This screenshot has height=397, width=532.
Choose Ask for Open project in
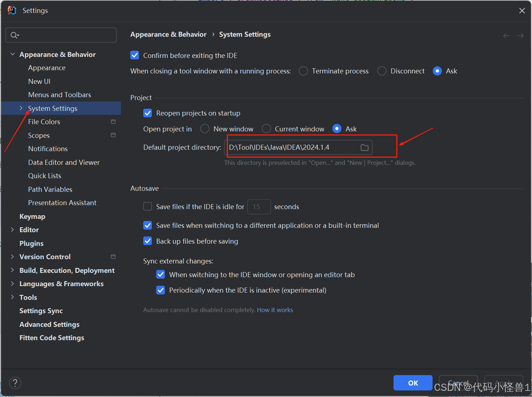coord(337,128)
